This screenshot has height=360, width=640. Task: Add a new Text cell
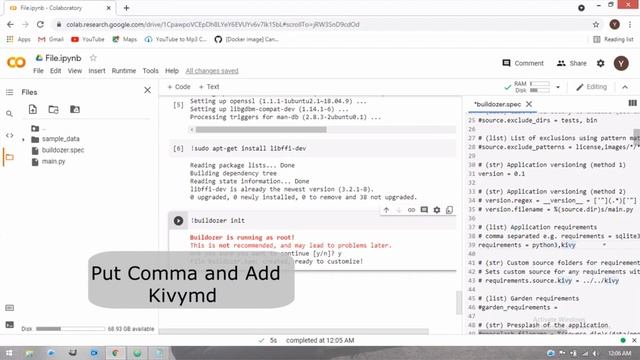[209, 87]
